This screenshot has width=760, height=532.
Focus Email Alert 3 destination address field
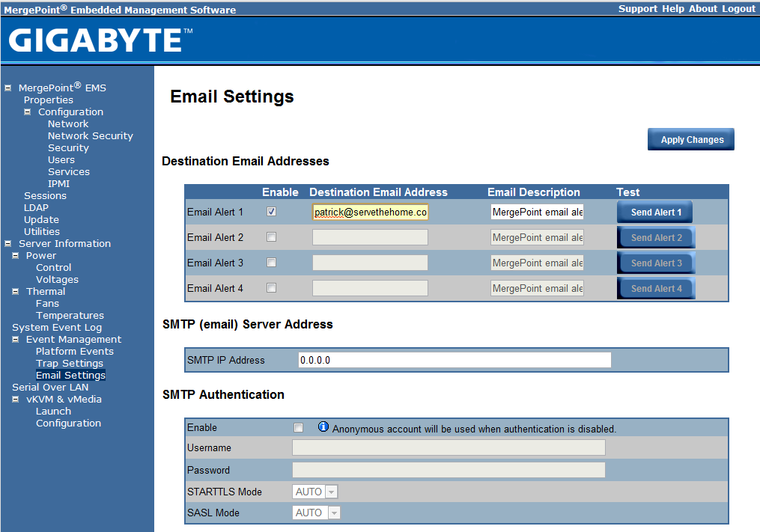371,263
